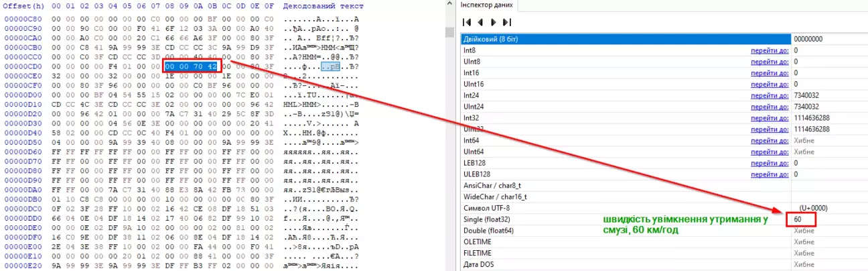Select the OLETIME row label
Viewport: 868px width, 271px height.
coord(477,242)
